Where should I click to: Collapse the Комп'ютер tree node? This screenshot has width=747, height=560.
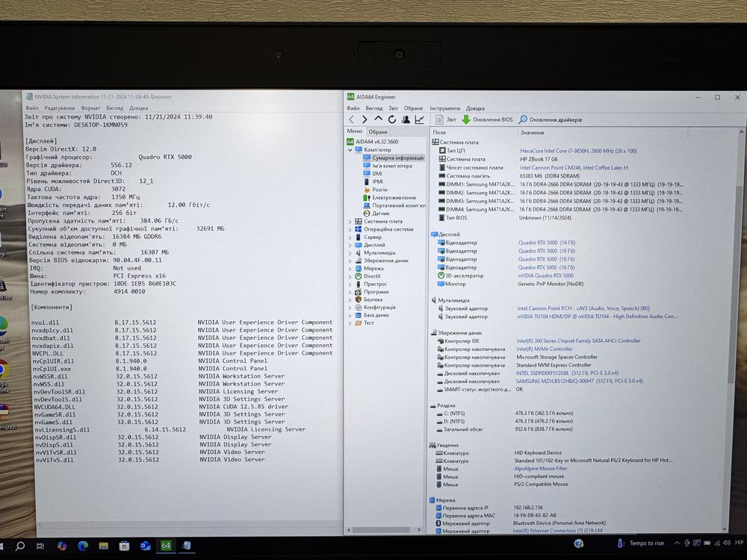[x=350, y=149]
